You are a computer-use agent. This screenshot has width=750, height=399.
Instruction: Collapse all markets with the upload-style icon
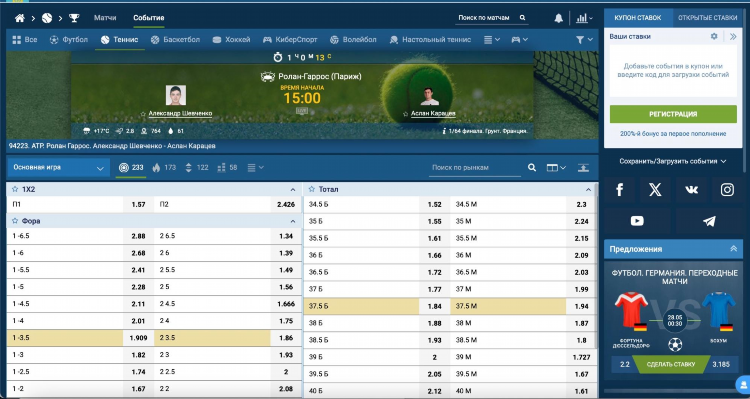tap(583, 167)
